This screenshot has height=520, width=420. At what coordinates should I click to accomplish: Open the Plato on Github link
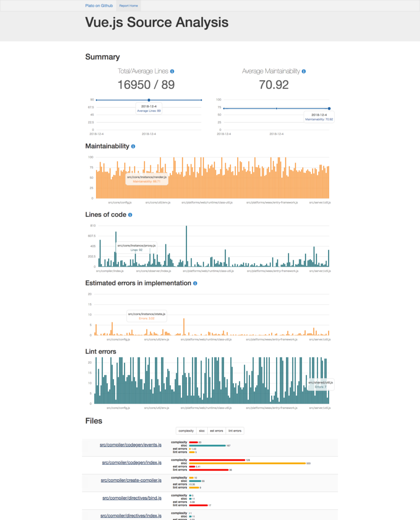[x=99, y=6]
